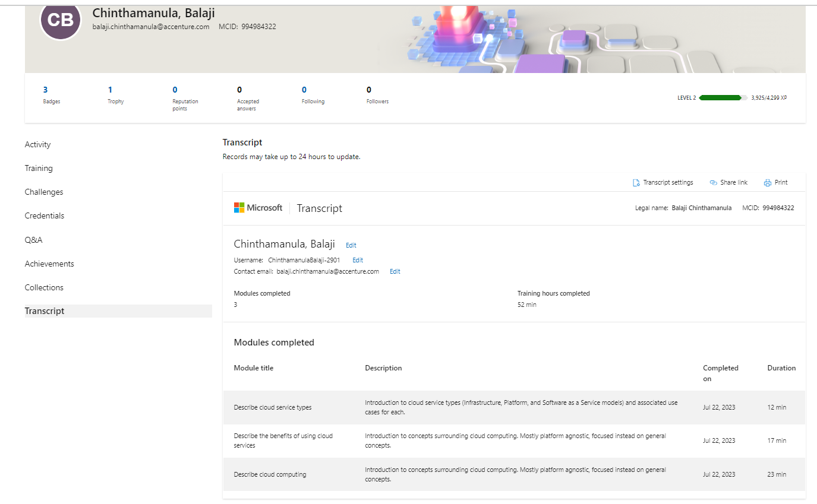Open Transcript settings icon
Viewport: 817px width, 504px height.
pos(636,183)
